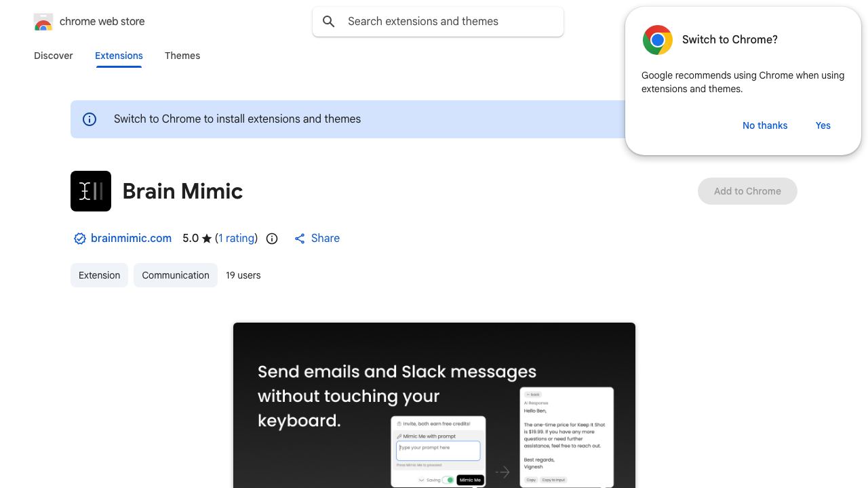
Task: Click the Add to Chrome button
Action: click(x=747, y=191)
